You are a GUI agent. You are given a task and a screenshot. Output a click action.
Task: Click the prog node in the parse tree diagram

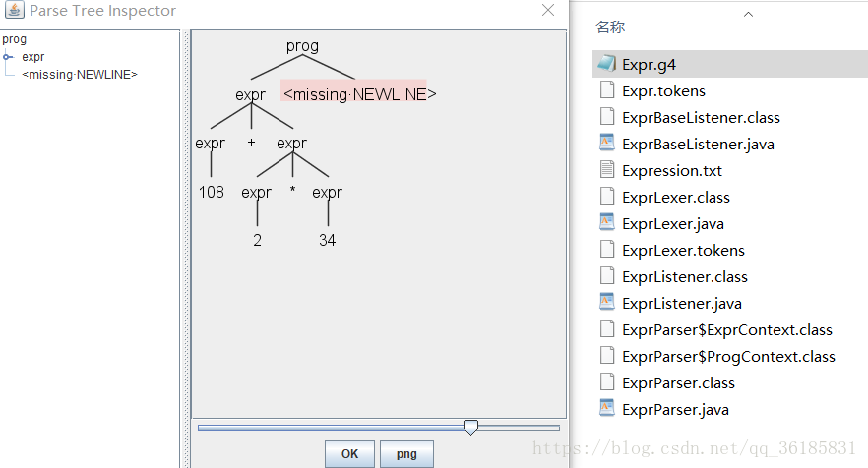coord(302,46)
